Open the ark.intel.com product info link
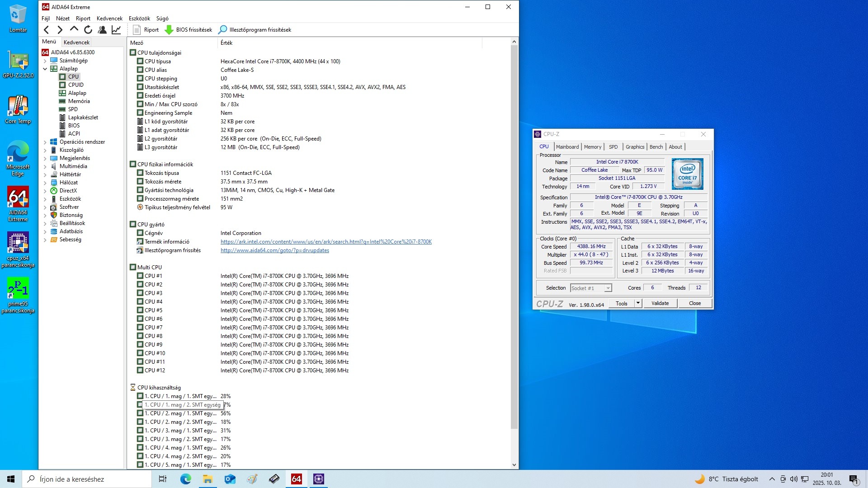The width and height of the screenshot is (868, 488). pos(325,242)
